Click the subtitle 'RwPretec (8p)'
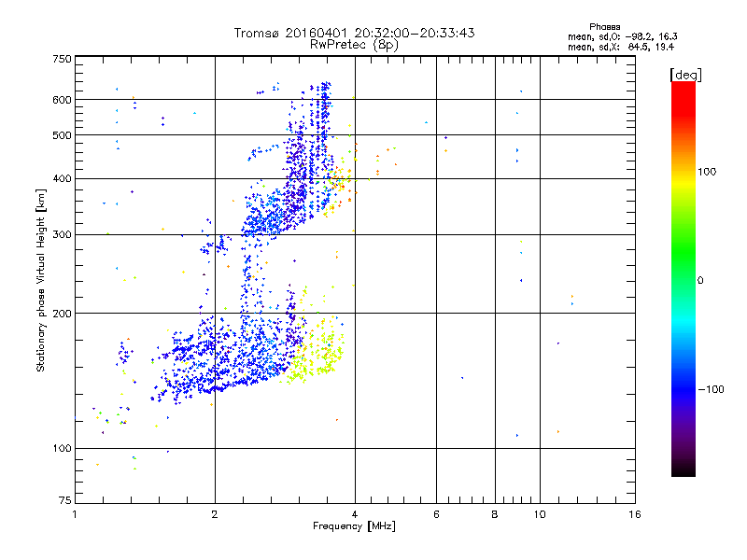Screen dimensions: 747x560 point(354,45)
